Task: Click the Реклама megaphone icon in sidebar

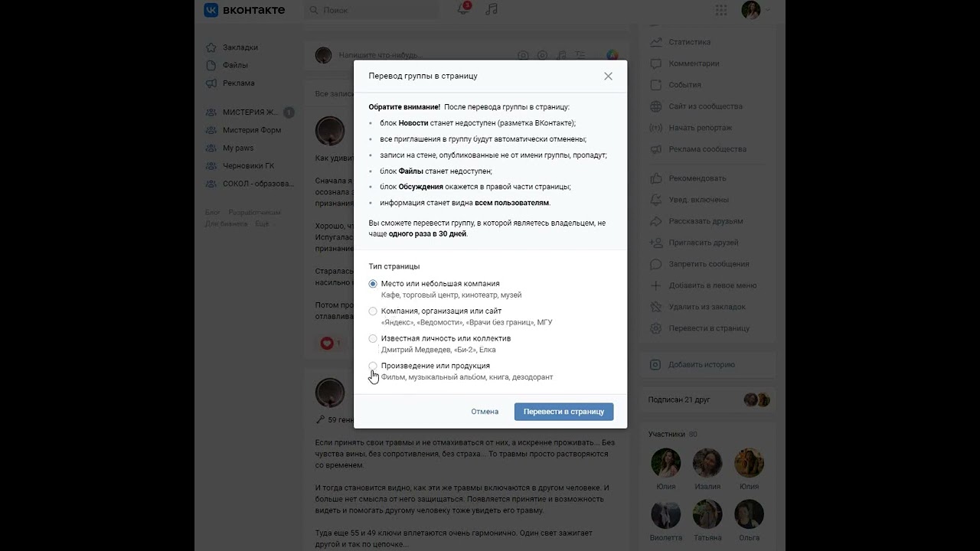Action: [x=211, y=83]
